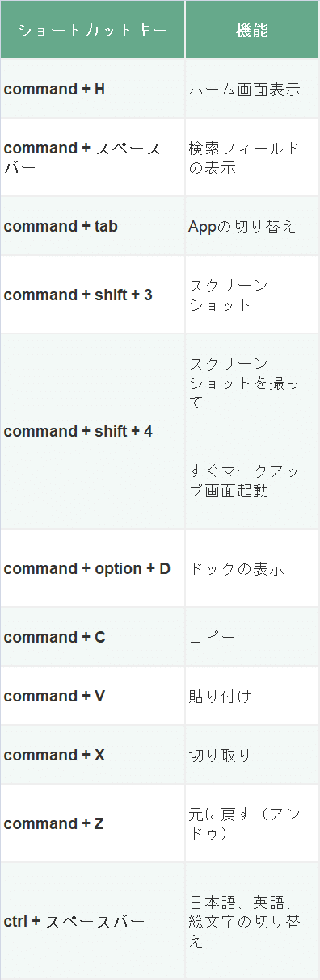Click the コピー description cell

pyautogui.click(x=252, y=637)
